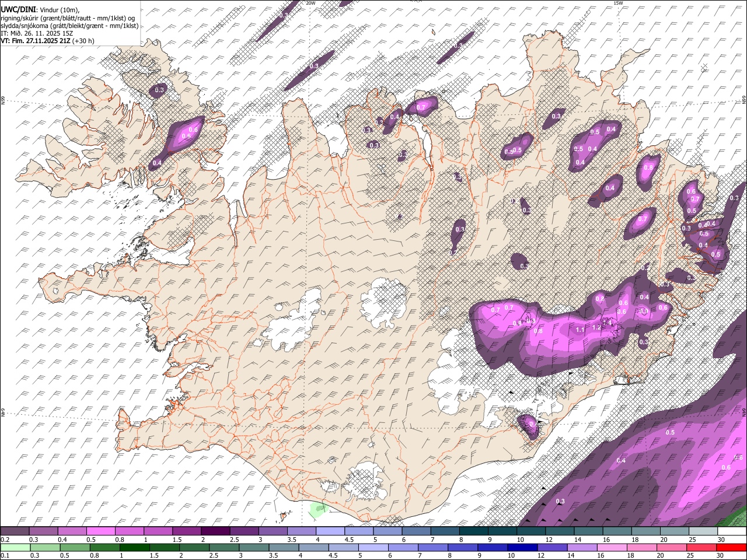Click the 'IT: Mið. 26. 11. 2025 15Z' line

(37, 34)
